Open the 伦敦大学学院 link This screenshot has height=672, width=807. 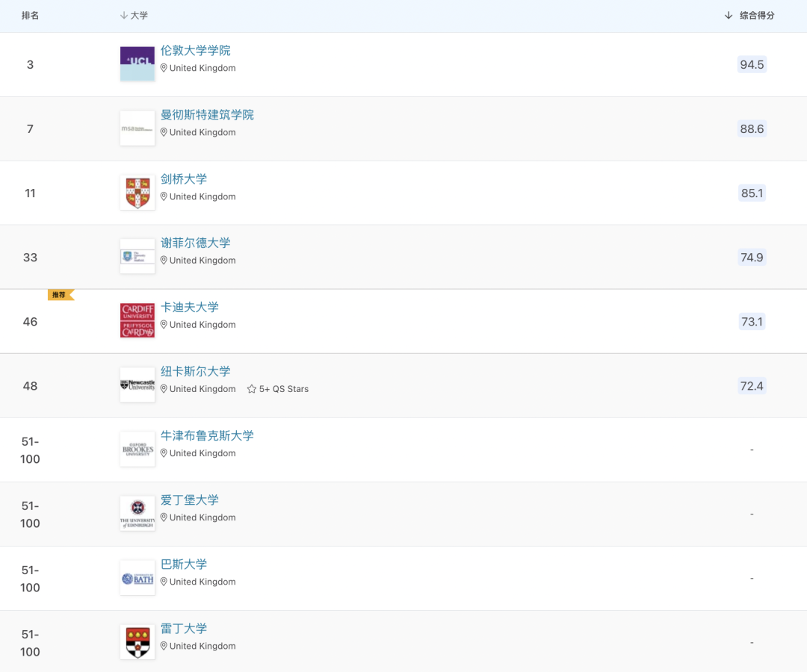[196, 50]
